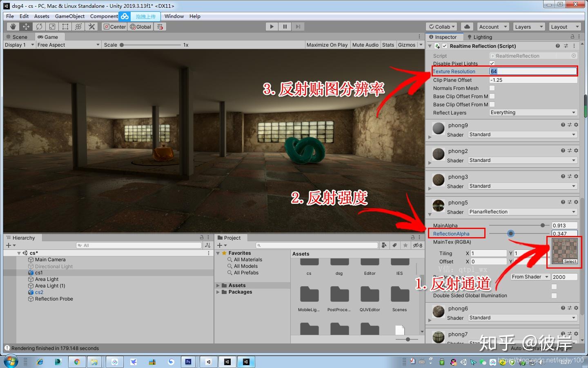
Task: Open the Realtime Reflection script help icon
Action: [x=558, y=46]
